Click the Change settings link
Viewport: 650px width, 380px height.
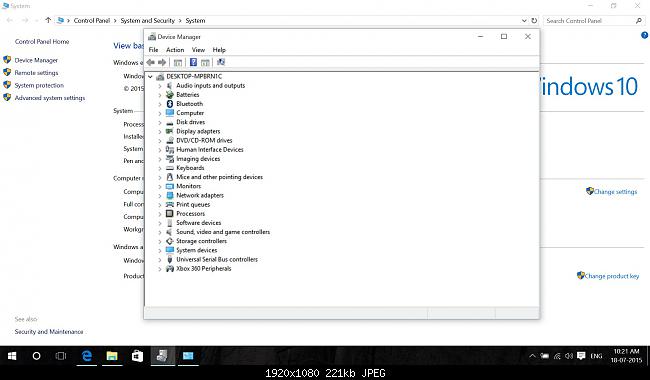tap(615, 191)
